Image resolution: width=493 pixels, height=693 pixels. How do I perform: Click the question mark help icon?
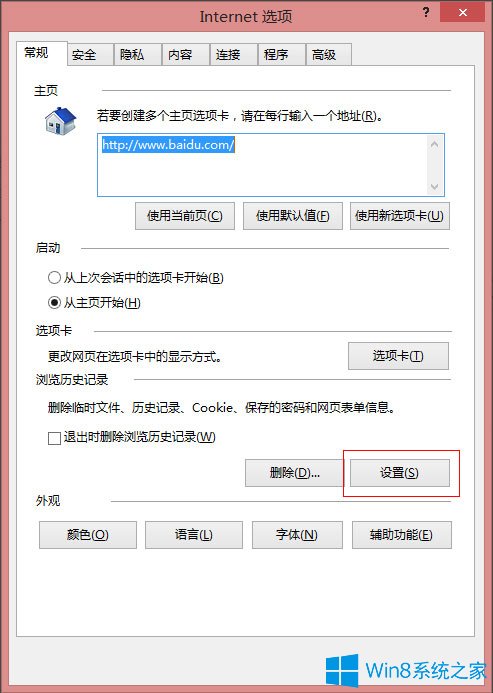pyautogui.click(x=426, y=12)
